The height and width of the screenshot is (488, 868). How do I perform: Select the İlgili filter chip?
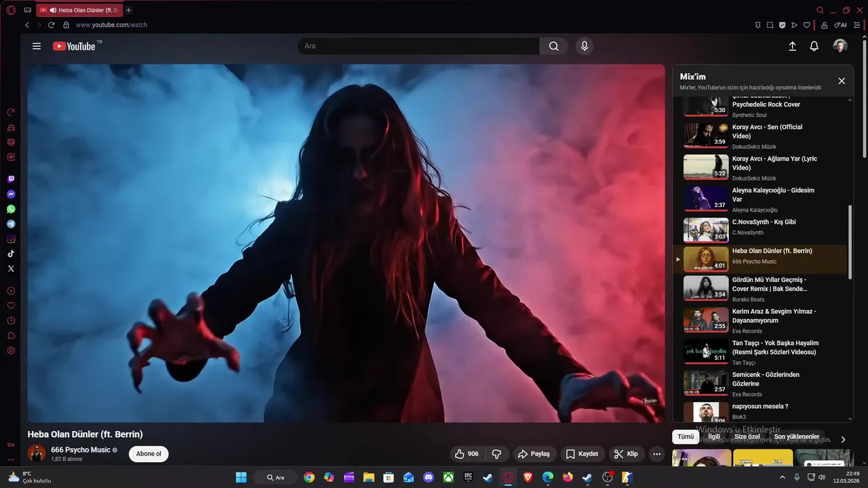[x=714, y=437]
